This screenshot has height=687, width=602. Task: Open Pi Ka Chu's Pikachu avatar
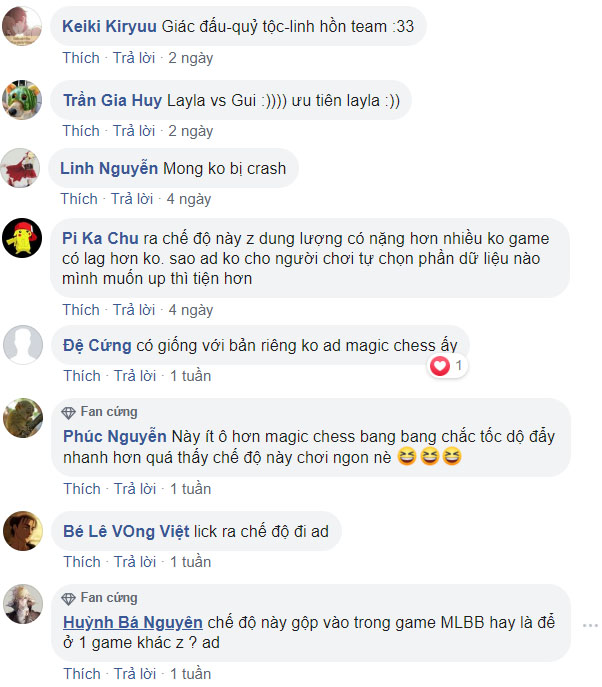22,238
